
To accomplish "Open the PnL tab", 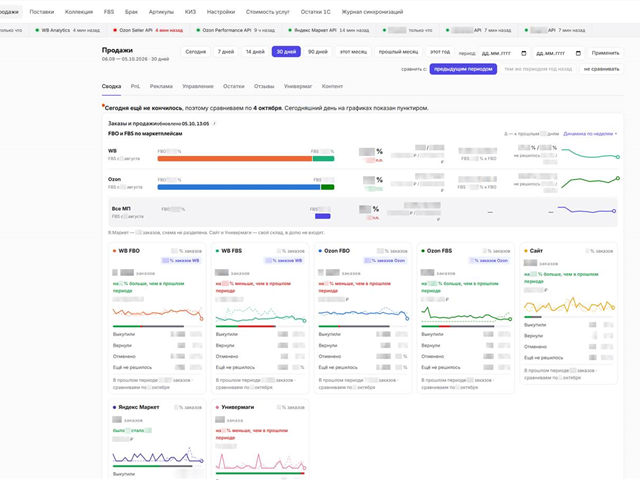I will pyautogui.click(x=135, y=87).
